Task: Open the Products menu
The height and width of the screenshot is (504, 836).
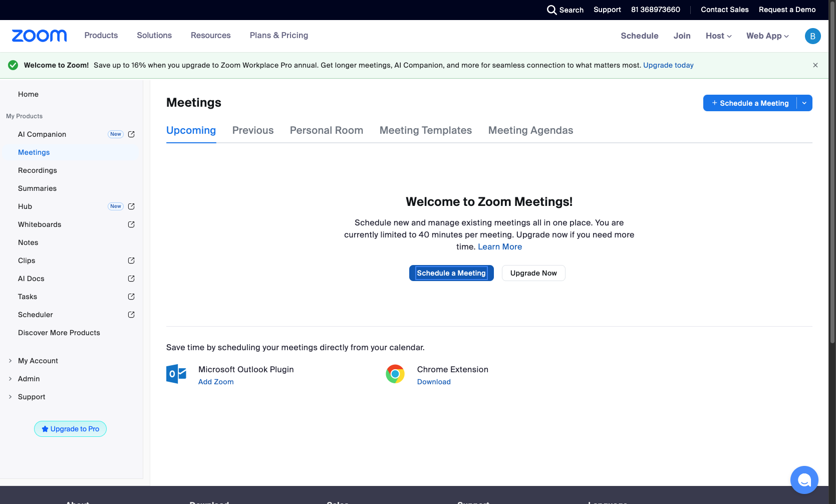Action: click(x=101, y=36)
